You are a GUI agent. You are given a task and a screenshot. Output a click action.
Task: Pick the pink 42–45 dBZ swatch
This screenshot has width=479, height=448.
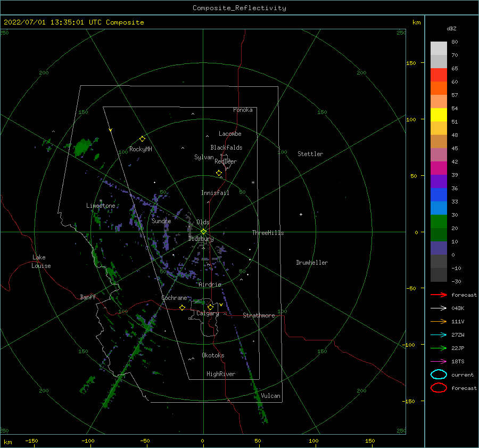coord(439,154)
